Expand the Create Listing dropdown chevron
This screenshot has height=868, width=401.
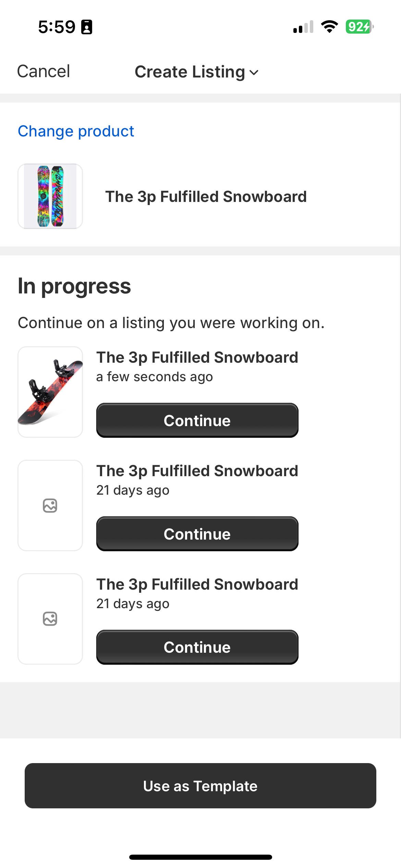(254, 73)
